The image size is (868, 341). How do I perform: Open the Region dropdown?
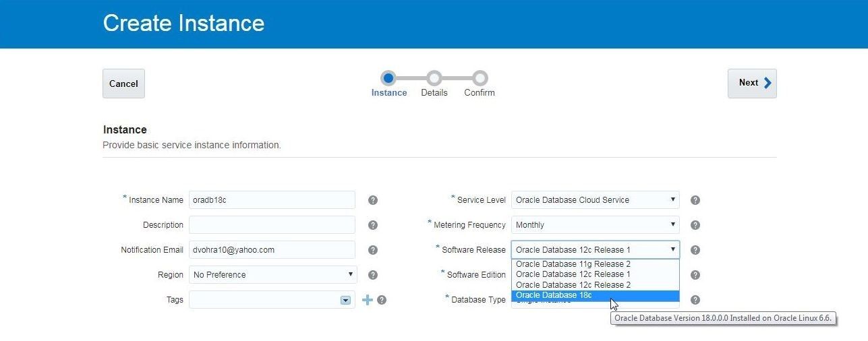[x=273, y=275]
